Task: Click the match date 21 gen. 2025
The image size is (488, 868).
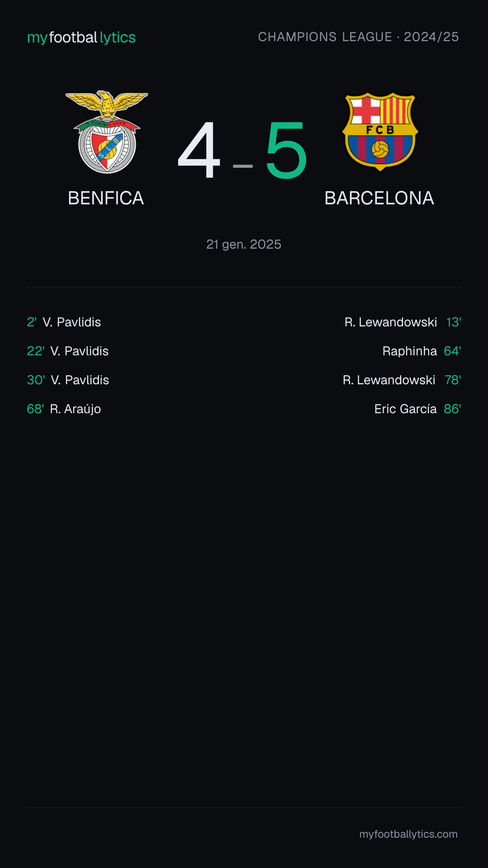Action: [244, 244]
